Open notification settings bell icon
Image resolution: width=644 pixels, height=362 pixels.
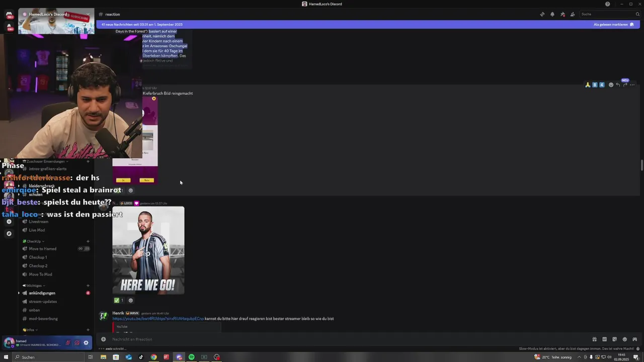point(552,14)
